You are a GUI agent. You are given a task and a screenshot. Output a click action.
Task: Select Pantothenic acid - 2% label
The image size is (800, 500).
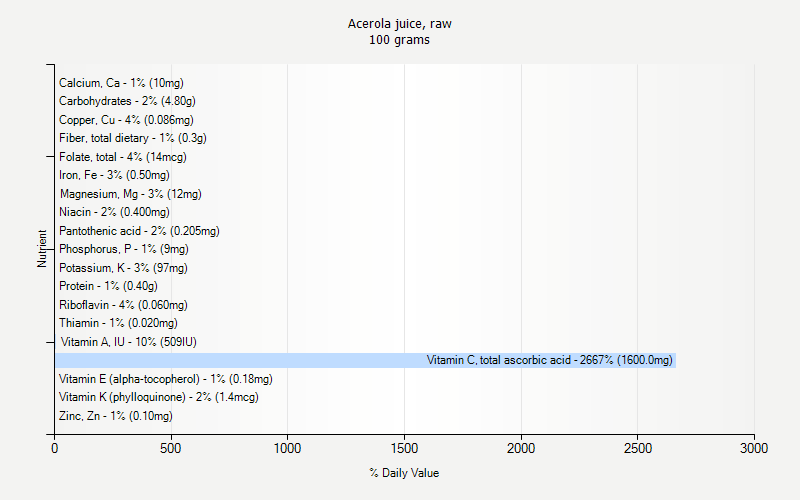[139, 231]
